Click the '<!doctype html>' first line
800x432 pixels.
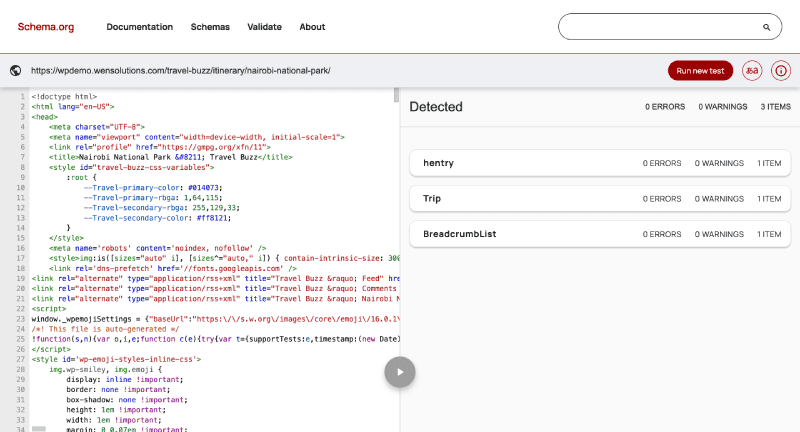coord(64,96)
